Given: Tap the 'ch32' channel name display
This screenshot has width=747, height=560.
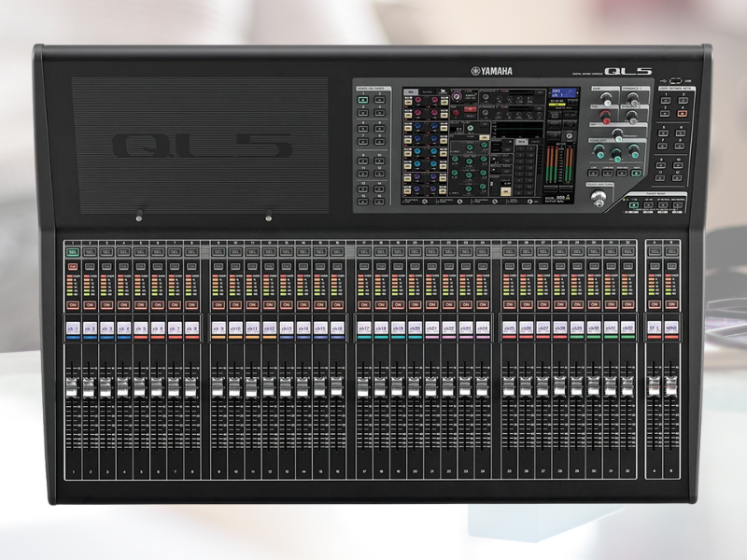Looking at the screenshot, I should [627, 329].
